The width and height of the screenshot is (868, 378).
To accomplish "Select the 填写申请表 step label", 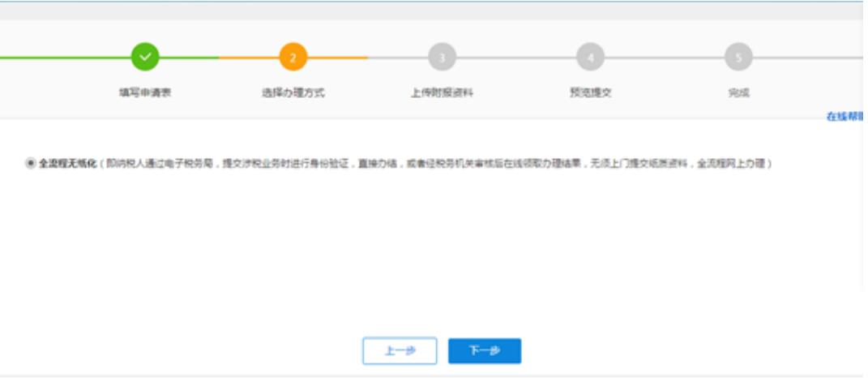I will 145,93.
